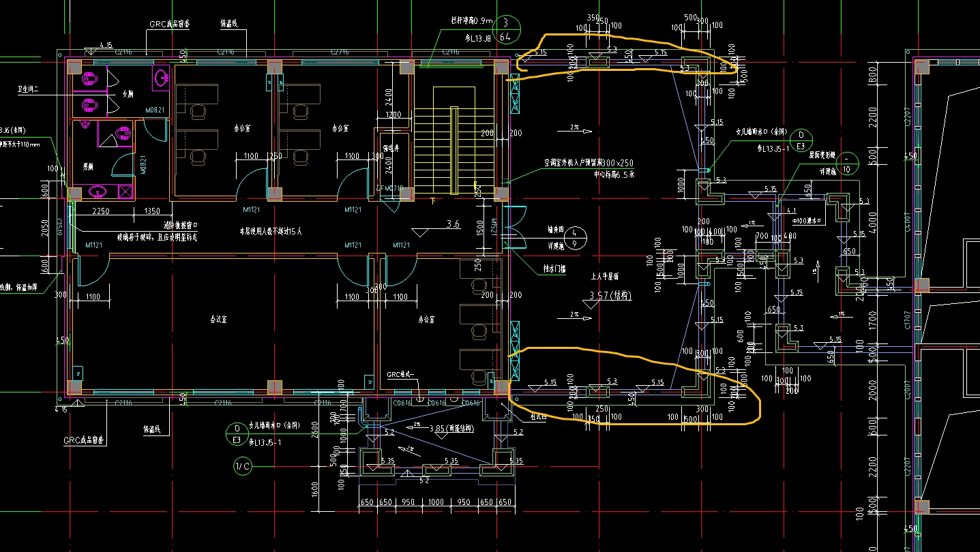Select the GRC线式一 label

coord(400,375)
